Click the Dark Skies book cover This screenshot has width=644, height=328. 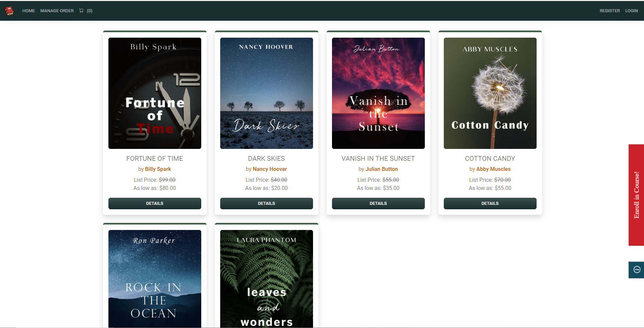(x=266, y=93)
